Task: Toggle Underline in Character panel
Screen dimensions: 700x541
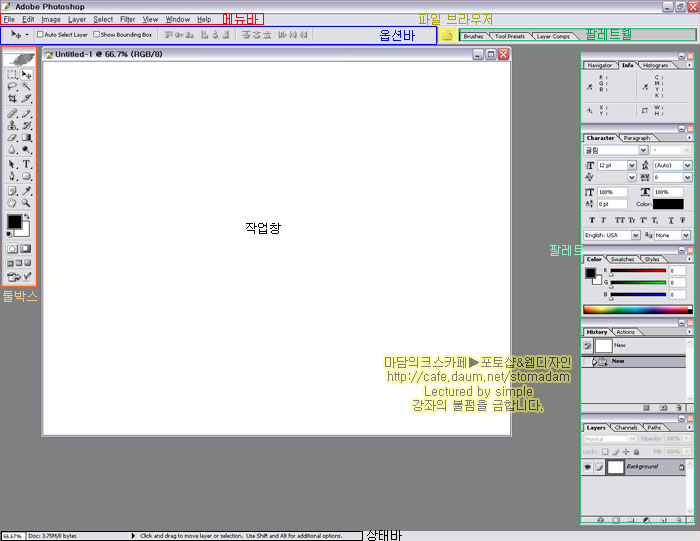Action: 671,220
